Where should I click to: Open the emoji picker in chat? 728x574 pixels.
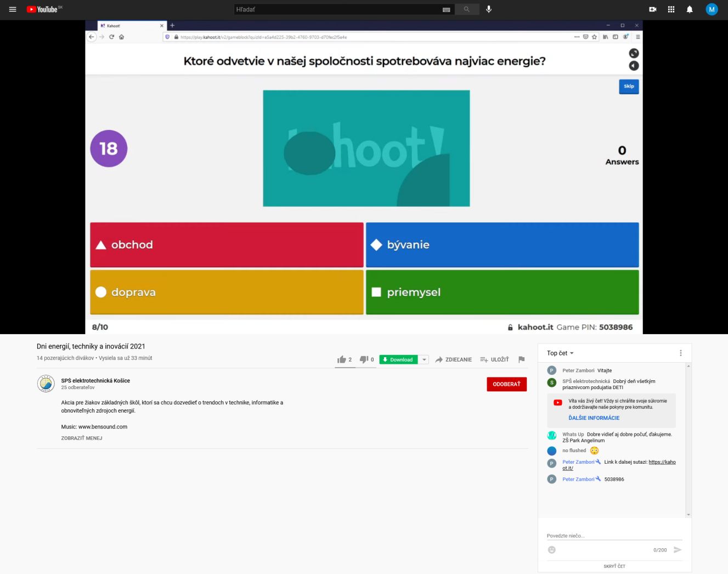pyautogui.click(x=552, y=550)
